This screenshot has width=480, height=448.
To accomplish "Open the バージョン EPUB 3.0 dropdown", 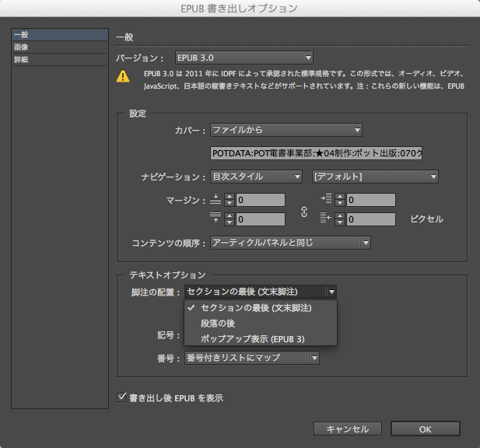I will [244, 58].
